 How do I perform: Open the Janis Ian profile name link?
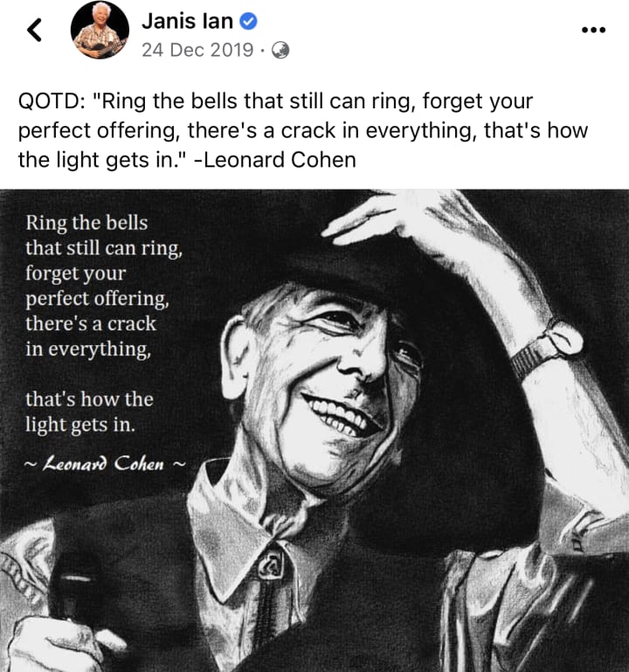[187, 21]
